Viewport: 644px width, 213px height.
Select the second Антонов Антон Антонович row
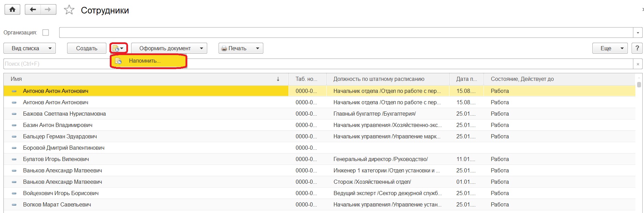click(x=319, y=102)
